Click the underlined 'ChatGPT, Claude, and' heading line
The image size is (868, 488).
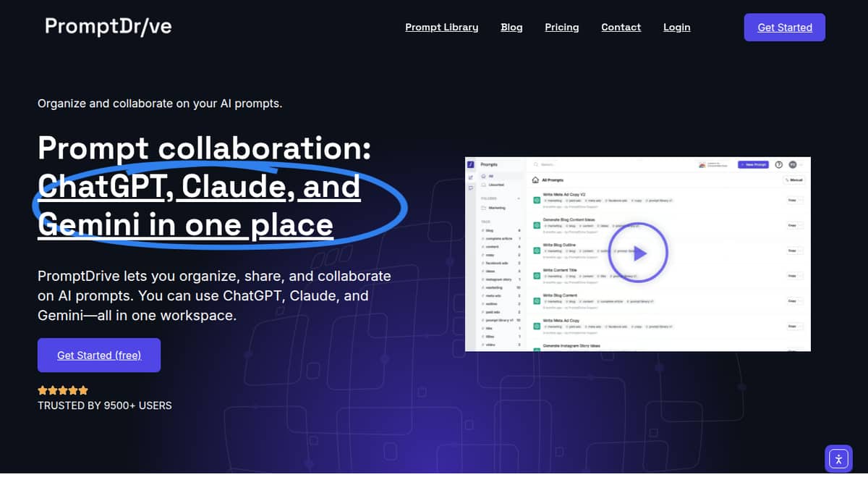199,187
